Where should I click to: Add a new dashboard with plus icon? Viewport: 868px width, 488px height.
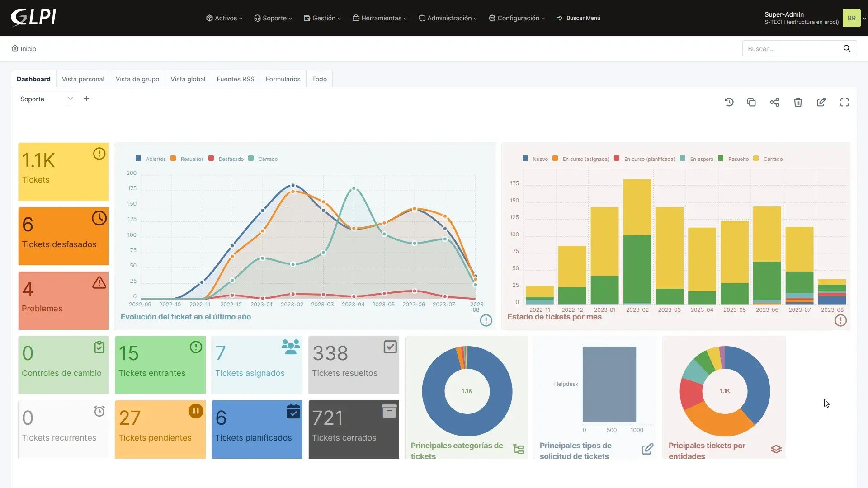tap(86, 99)
